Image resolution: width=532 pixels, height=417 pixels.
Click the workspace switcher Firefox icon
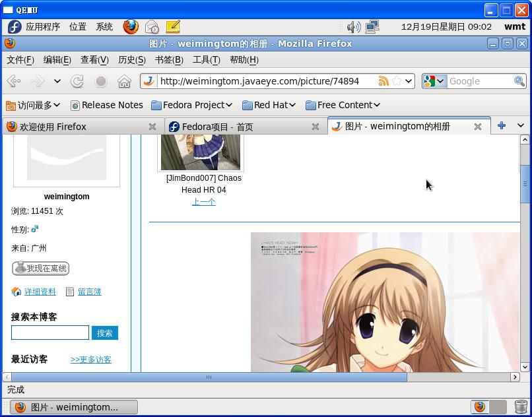(x=480, y=407)
